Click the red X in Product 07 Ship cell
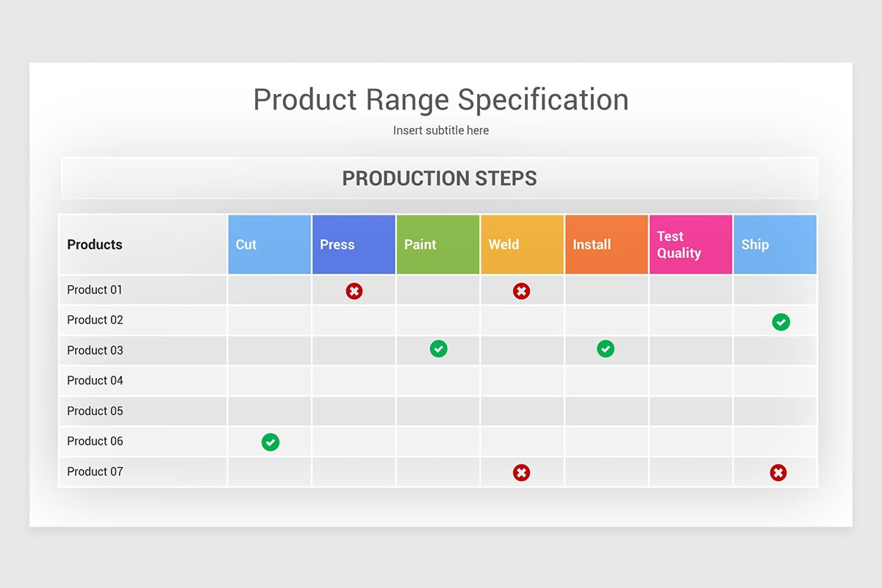This screenshot has width=882, height=588. click(x=778, y=473)
